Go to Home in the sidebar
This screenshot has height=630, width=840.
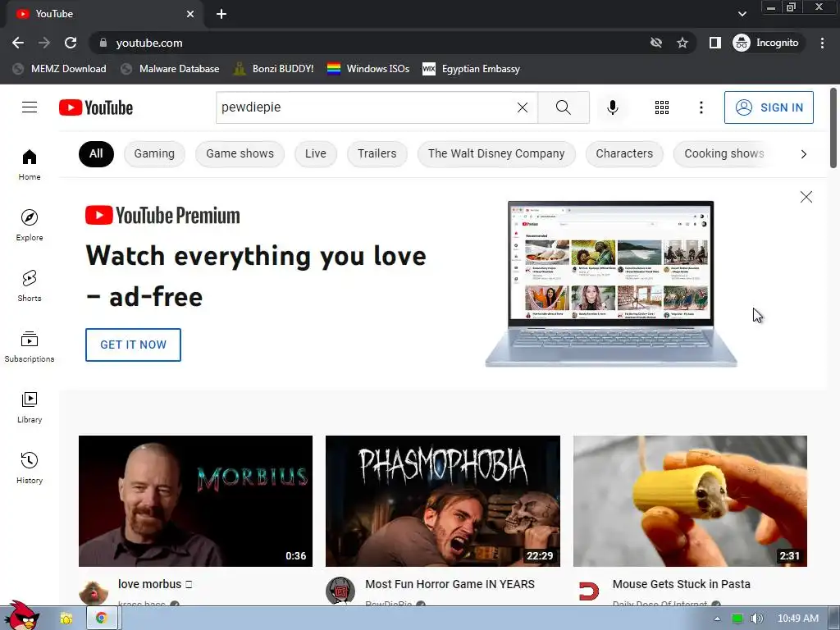click(x=30, y=164)
